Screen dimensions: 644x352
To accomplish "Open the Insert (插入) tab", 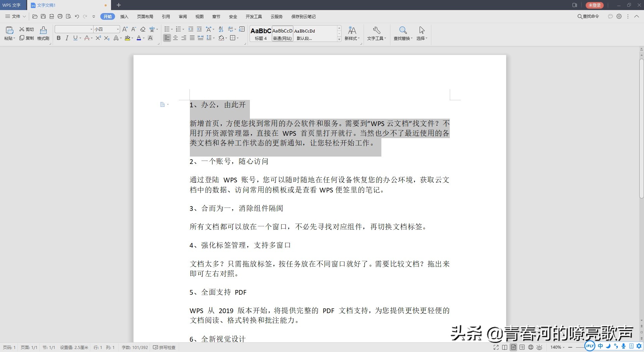I will point(124,16).
